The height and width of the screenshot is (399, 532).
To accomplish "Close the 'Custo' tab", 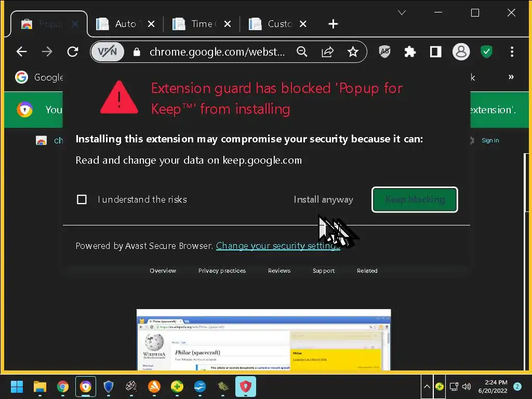I will point(303,24).
